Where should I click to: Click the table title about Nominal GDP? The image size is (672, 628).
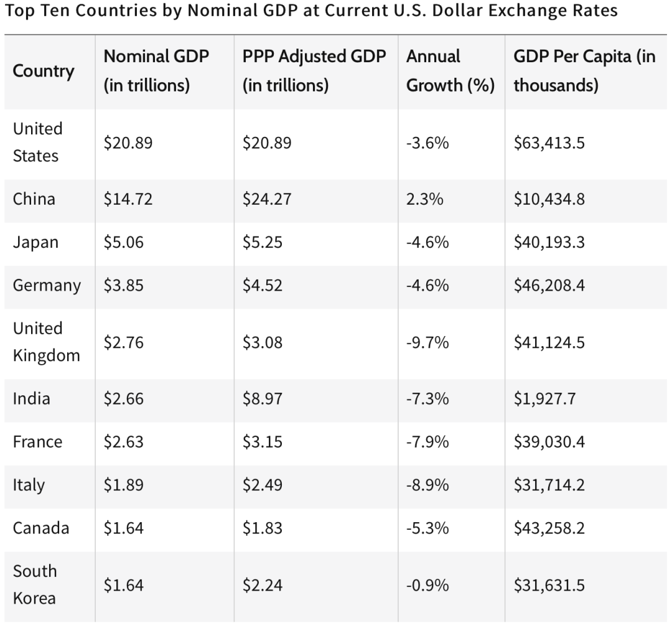[x=311, y=11]
